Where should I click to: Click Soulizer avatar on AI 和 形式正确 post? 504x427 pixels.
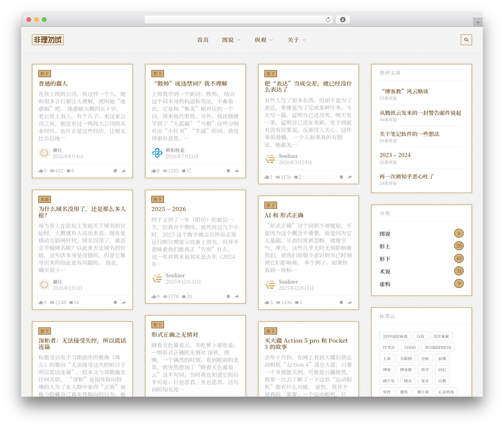pyautogui.click(x=270, y=284)
